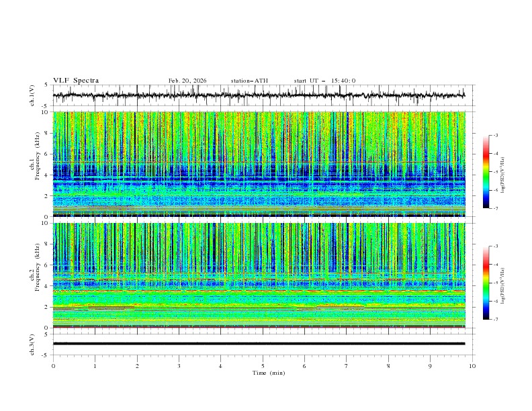Viewport: 532px width, 411px height.
Task: Click the lower log(PSD) color bar
Action: [486, 282]
